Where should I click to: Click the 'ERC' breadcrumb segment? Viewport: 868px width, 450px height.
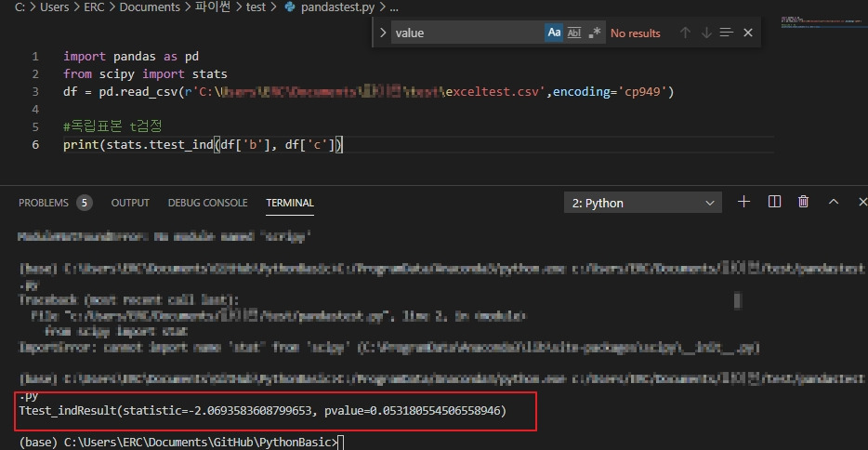click(x=94, y=7)
